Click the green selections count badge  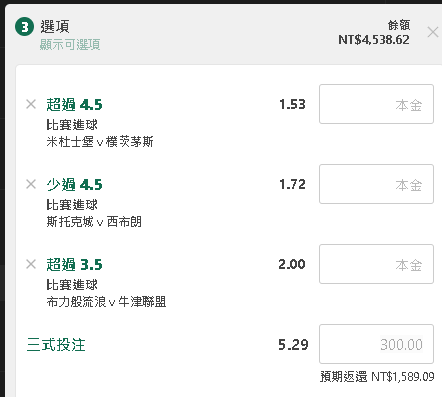[x=24, y=27]
